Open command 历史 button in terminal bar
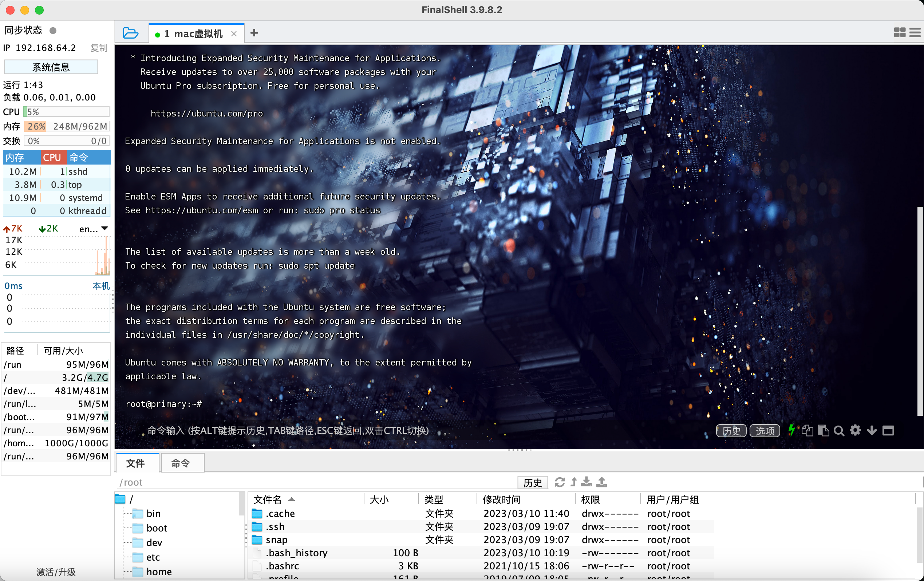The width and height of the screenshot is (924, 581). pyautogui.click(x=731, y=431)
